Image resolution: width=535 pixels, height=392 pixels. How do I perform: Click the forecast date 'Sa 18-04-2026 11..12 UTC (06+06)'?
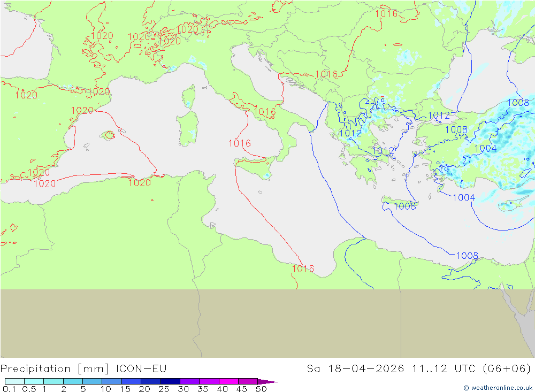419,369
